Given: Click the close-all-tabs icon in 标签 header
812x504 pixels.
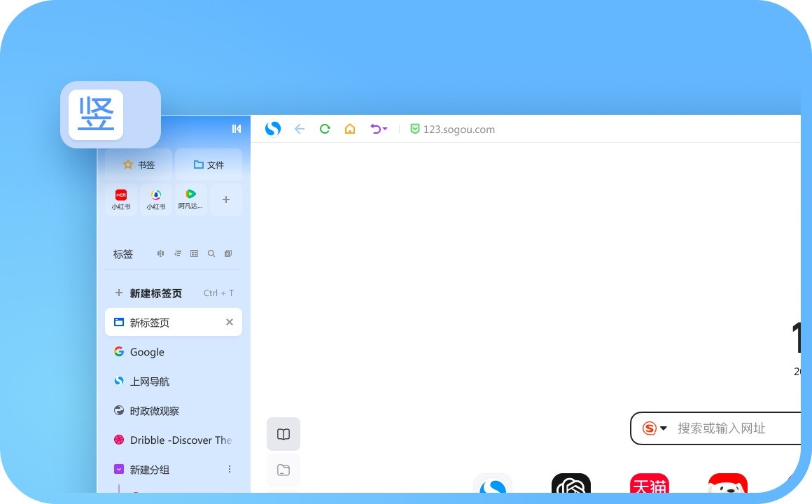Looking at the screenshot, I should (228, 253).
